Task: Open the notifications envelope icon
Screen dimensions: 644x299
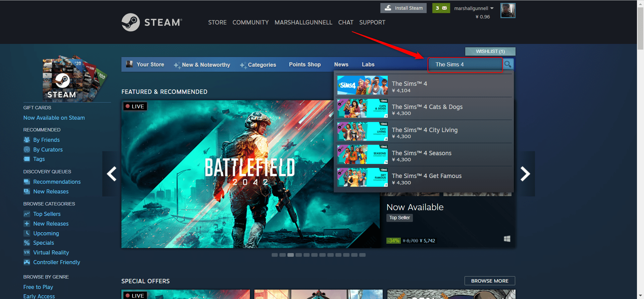Action: coord(441,8)
